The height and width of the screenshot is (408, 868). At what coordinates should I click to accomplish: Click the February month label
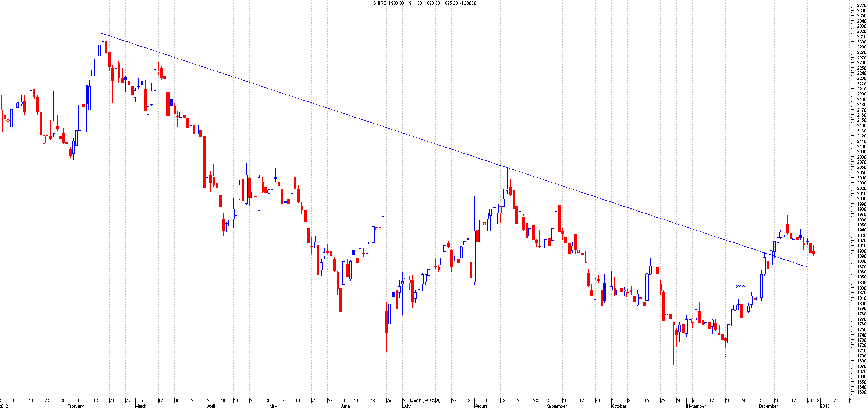tap(75, 406)
